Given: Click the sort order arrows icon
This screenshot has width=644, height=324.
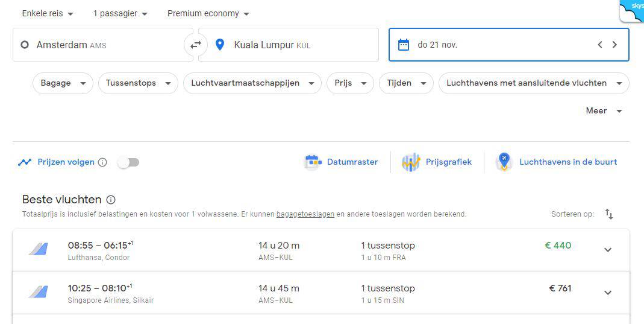Looking at the screenshot, I should click(609, 214).
